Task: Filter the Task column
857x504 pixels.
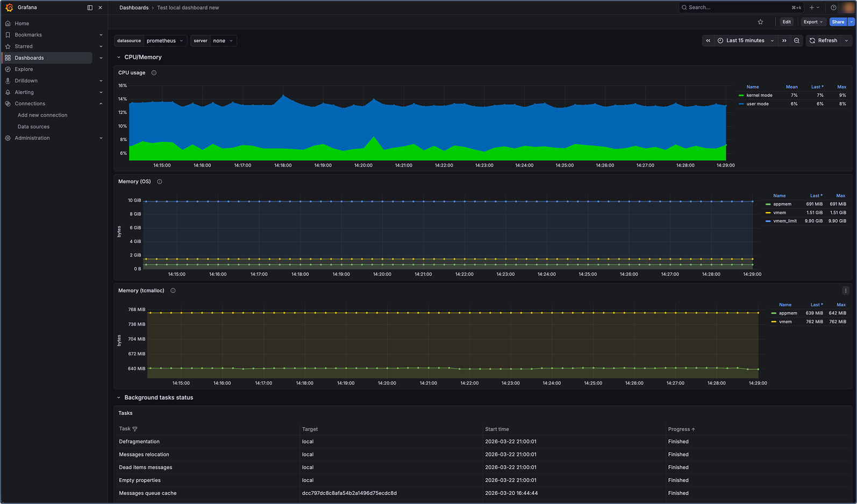Action: coord(135,429)
